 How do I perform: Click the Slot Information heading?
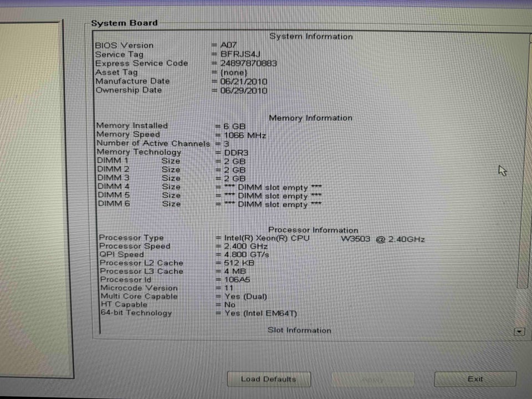(x=299, y=330)
